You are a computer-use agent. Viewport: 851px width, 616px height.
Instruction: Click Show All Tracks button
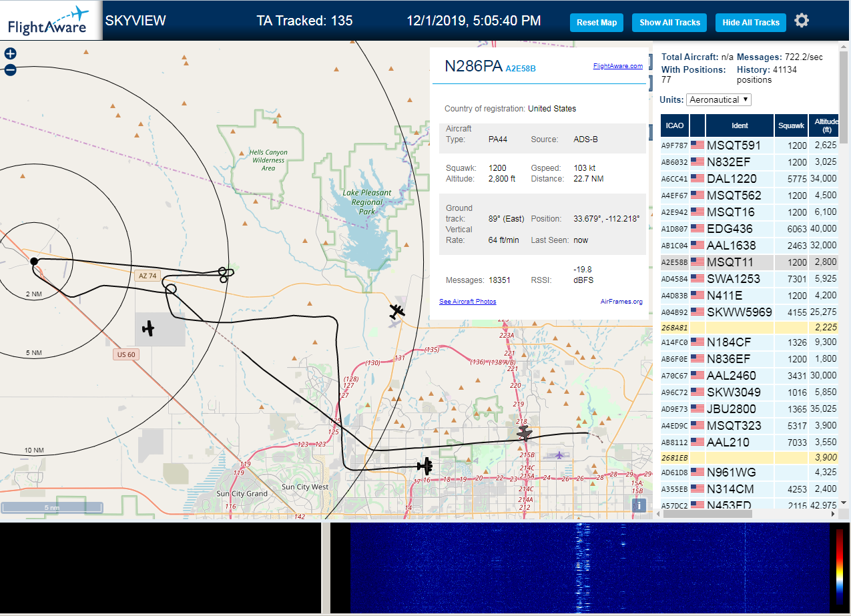tap(669, 22)
